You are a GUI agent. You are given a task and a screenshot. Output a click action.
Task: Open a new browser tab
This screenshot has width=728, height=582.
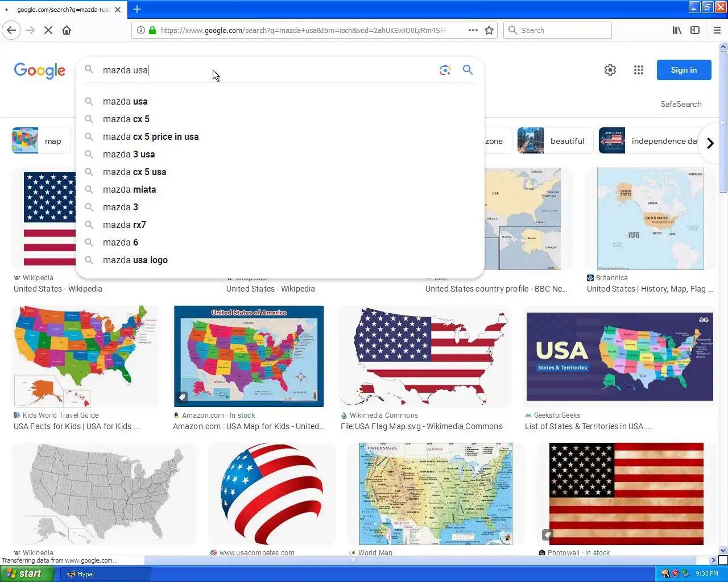[x=137, y=9]
